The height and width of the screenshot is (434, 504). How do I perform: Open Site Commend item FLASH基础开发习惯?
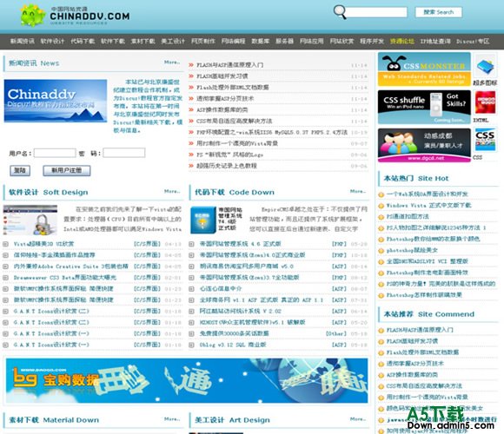(x=412, y=341)
